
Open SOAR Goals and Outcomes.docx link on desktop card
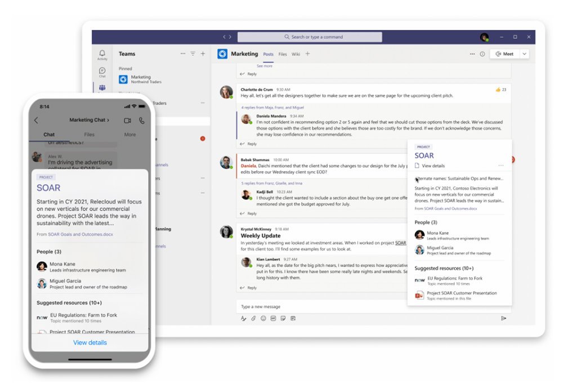click(450, 208)
